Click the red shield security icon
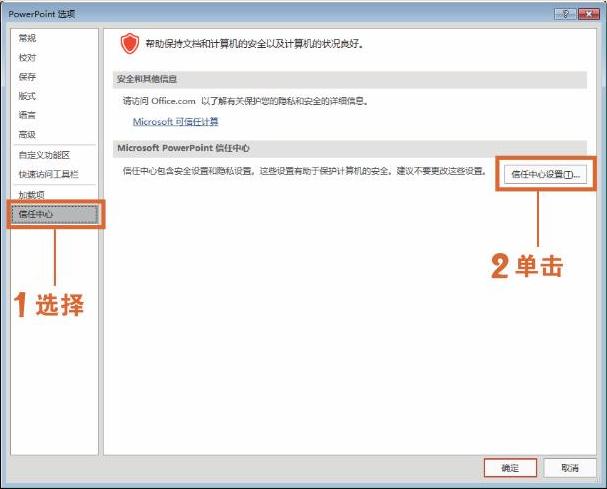This screenshot has height=489, width=607. [x=130, y=43]
